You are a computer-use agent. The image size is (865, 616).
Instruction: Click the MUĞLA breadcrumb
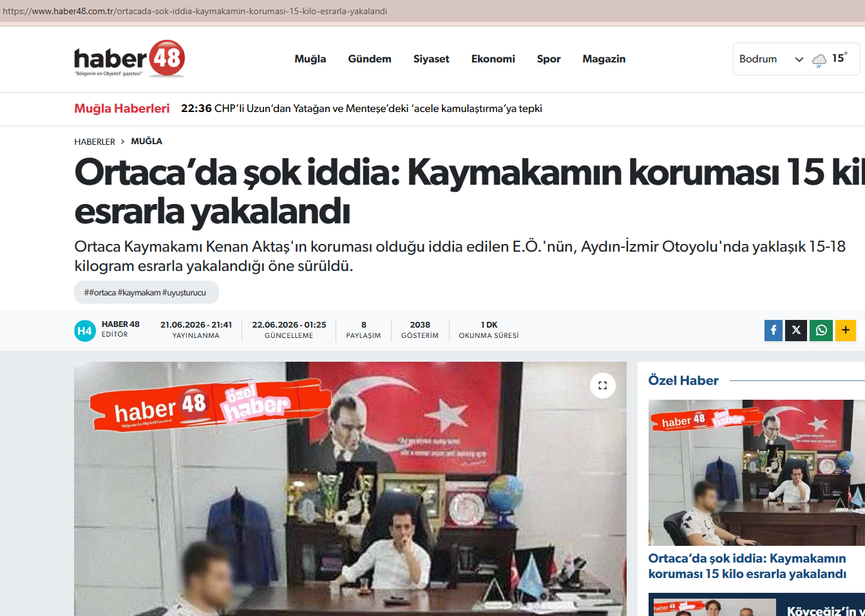147,141
